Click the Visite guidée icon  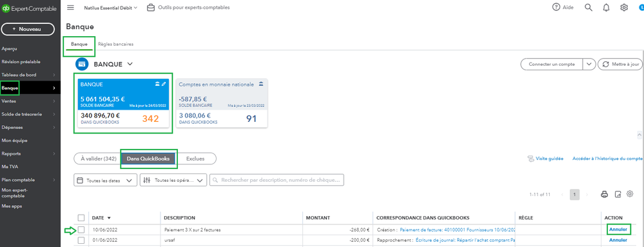click(531, 159)
